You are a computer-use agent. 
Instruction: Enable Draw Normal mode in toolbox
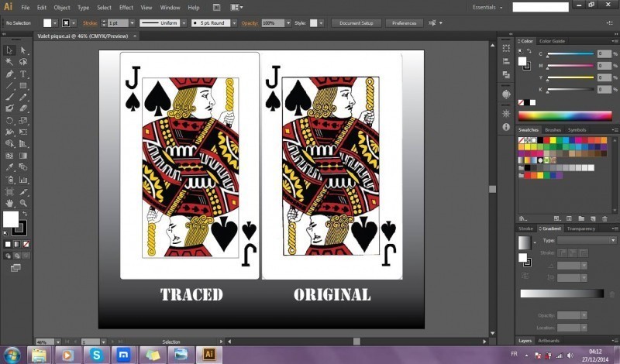8,256
